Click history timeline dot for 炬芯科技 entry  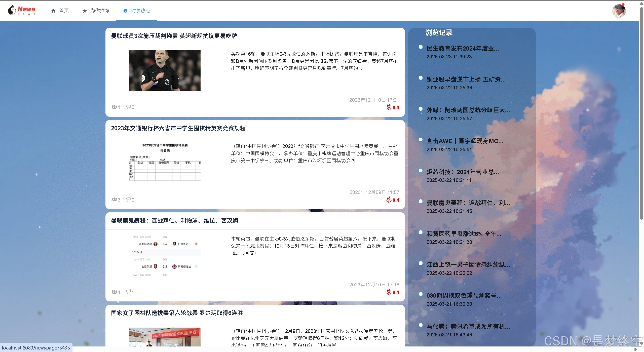[421, 171]
